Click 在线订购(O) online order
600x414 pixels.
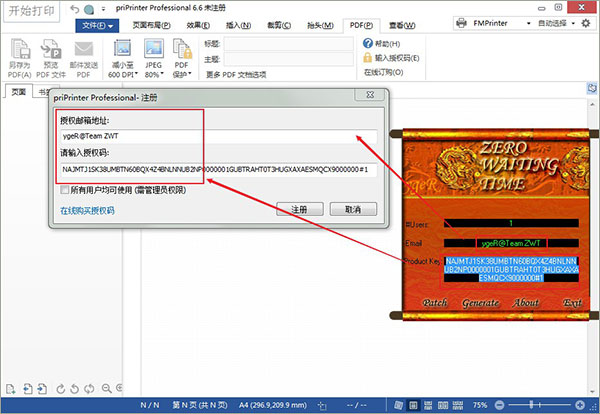tap(383, 72)
